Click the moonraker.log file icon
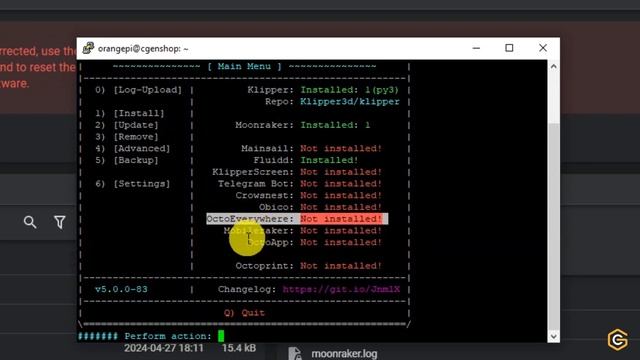The width and height of the screenshot is (640, 360). tap(295, 353)
